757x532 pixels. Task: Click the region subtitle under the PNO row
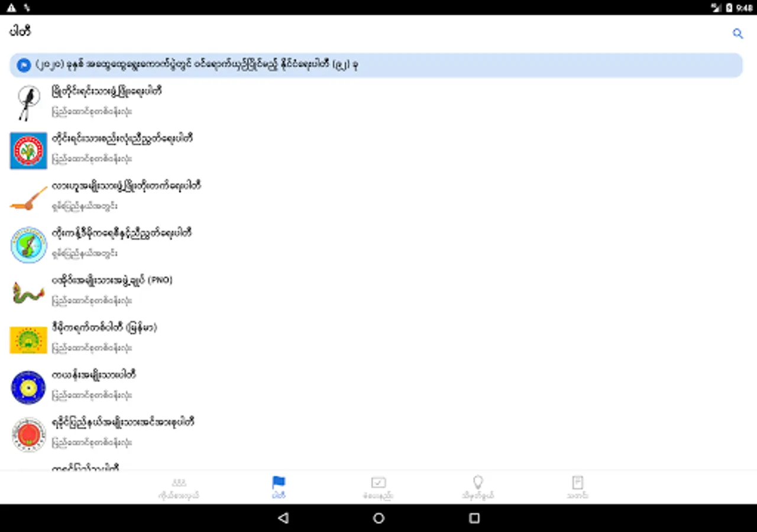pyautogui.click(x=92, y=300)
